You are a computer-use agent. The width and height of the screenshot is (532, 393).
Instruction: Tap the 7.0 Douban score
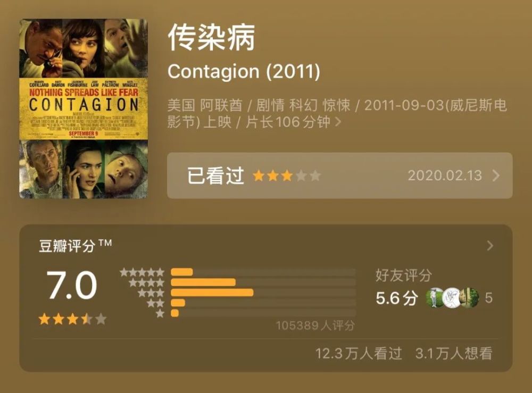(72, 286)
